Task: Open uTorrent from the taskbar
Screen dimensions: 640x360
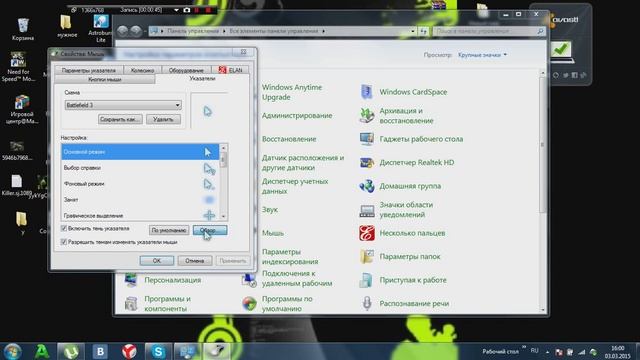Action: point(71,351)
